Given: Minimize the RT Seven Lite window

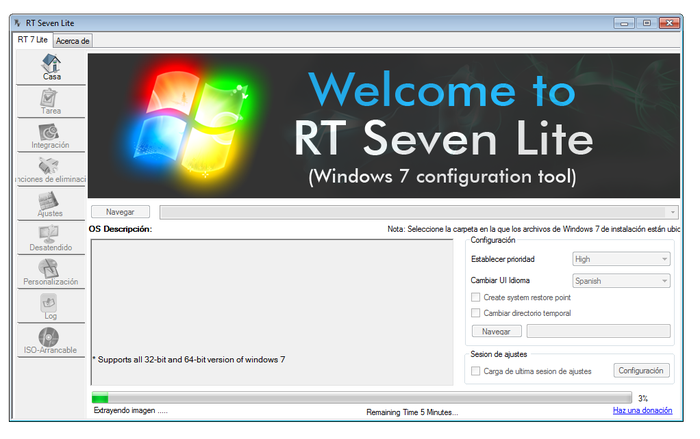Looking at the screenshot, I should (624, 23).
